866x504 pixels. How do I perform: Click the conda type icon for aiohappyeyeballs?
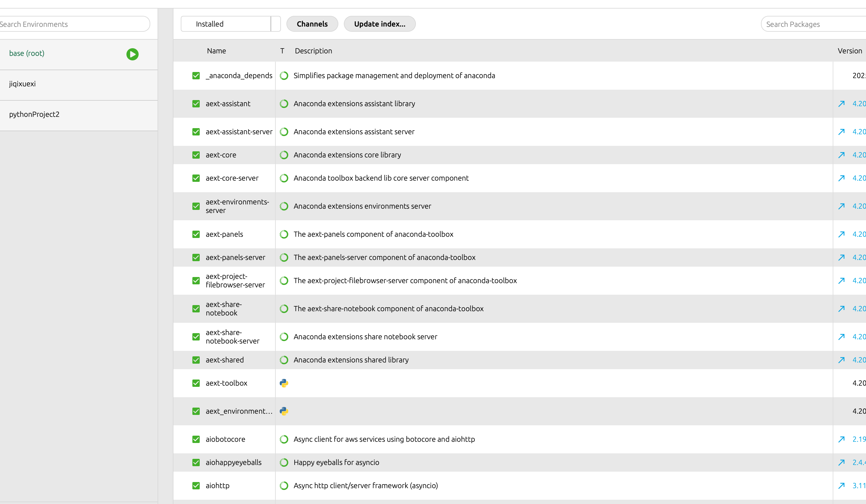click(x=284, y=463)
